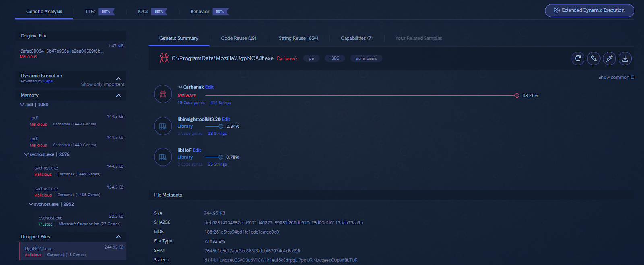
Task: Open 26 Strings link for libHoF
Action: [217, 164]
